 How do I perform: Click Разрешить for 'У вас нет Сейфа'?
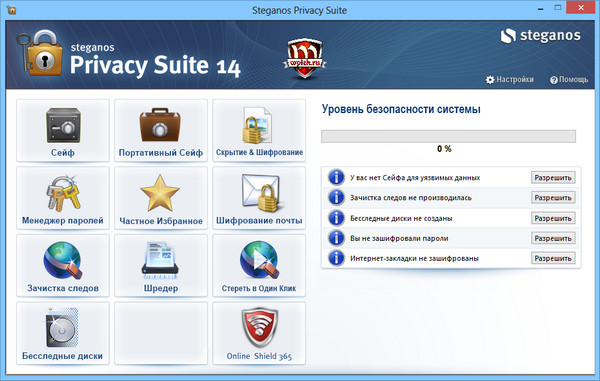[x=553, y=177]
